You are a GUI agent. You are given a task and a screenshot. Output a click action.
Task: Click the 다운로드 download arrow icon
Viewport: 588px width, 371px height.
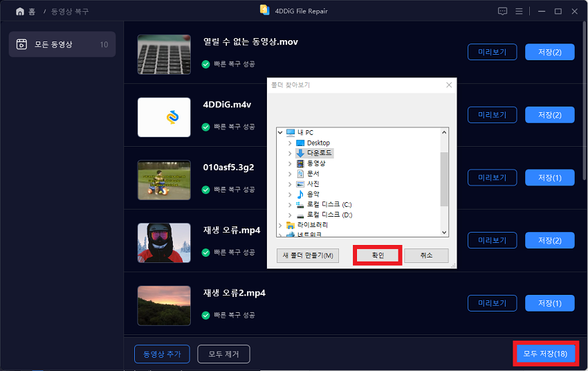[x=300, y=153]
